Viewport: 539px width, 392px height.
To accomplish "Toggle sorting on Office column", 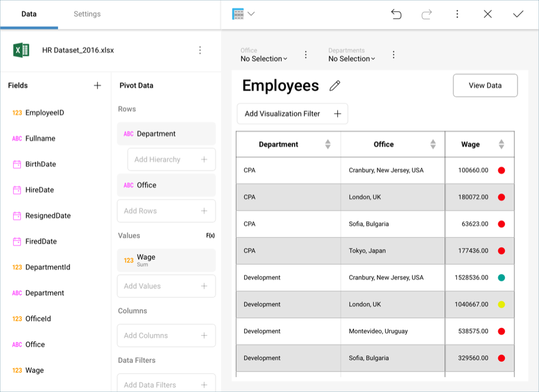I will coord(433,144).
